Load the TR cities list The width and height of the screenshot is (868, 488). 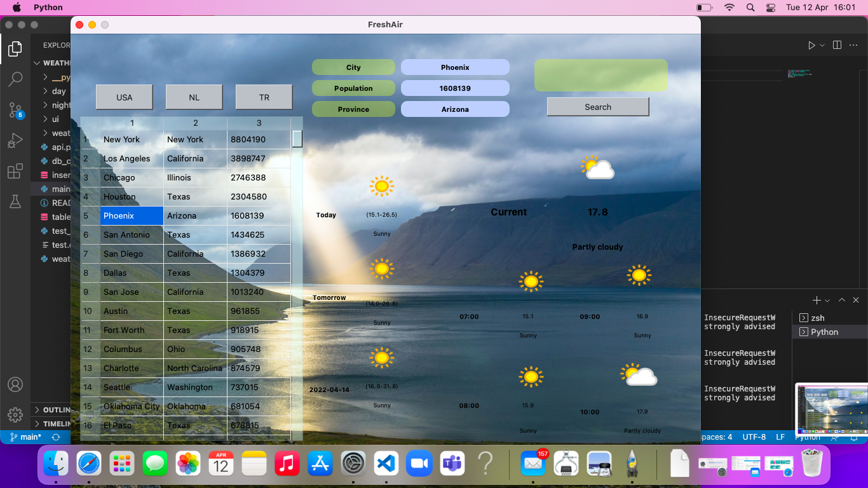(x=264, y=97)
